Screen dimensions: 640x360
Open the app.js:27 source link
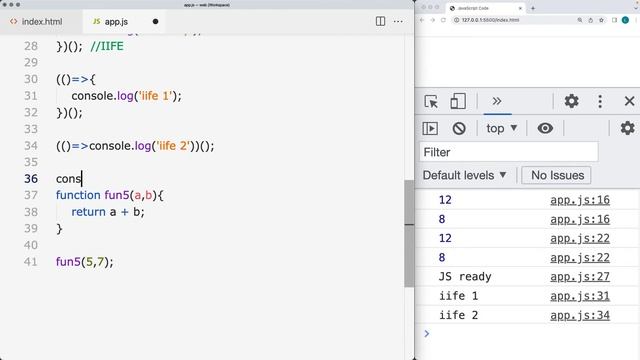coord(580,277)
